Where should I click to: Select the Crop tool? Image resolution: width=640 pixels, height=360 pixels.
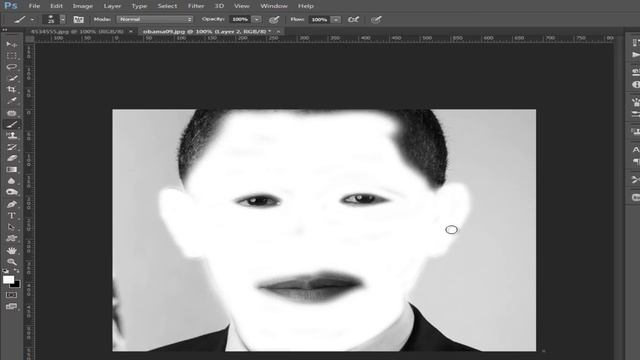point(11,89)
